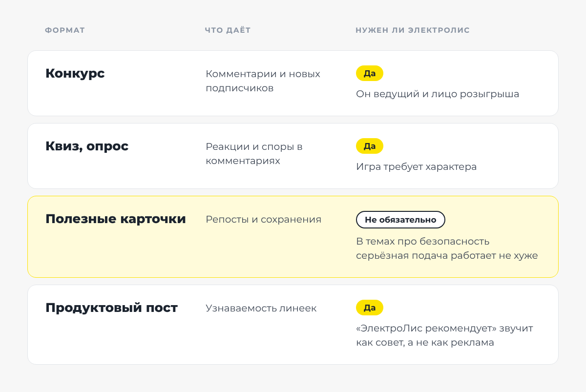Select the "Конкурс" row title

coord(75,73)
